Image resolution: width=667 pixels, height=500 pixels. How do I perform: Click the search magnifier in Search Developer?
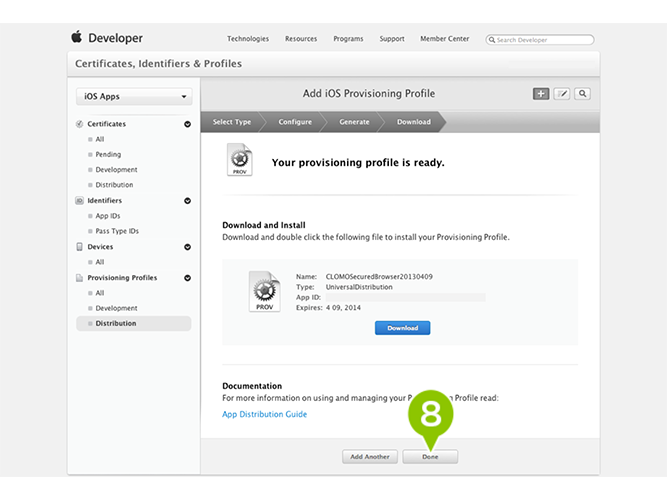click(492, 40)
